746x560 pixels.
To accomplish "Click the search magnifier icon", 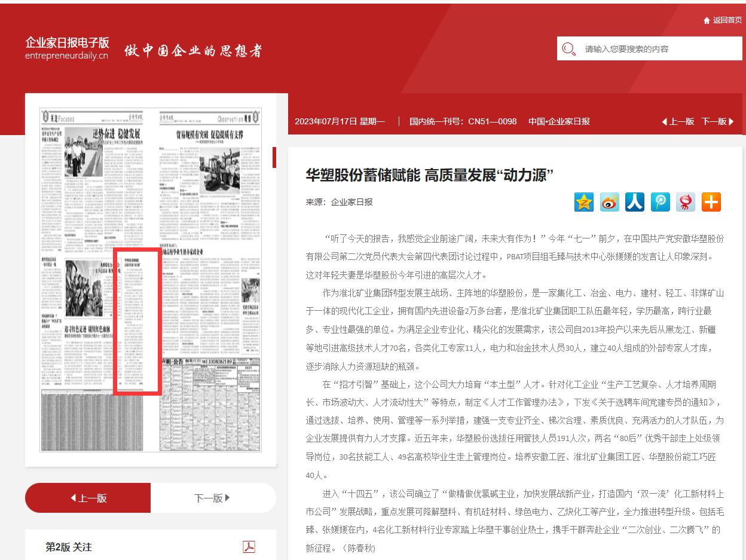I will point(568,49).
